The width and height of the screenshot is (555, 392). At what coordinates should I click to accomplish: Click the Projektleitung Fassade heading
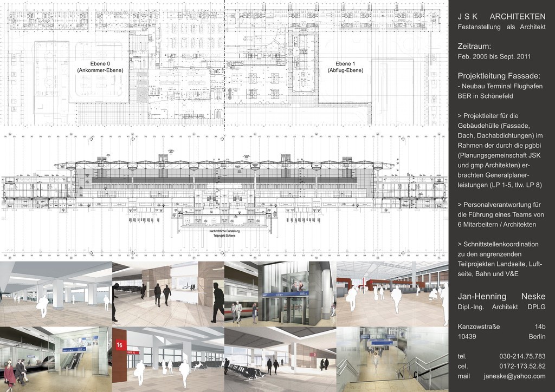tap(499, 76)
